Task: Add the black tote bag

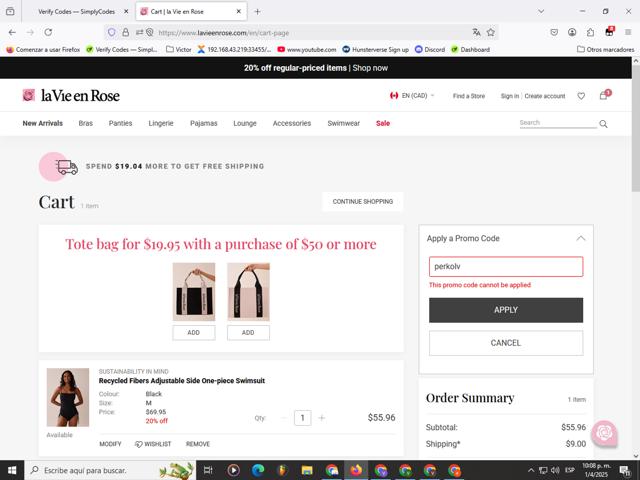Action: [193, 333]
